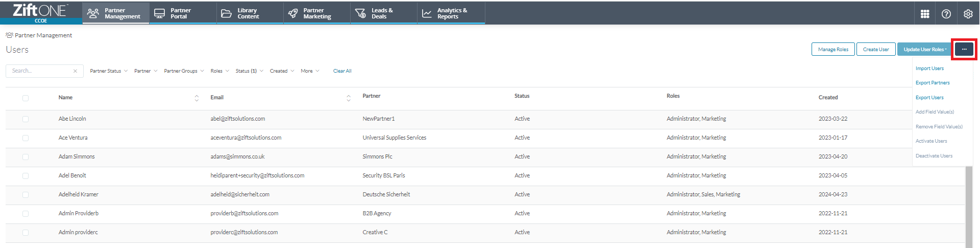
Task: Check the box for Ace Ventura
Action: click(x=26, y=138)
